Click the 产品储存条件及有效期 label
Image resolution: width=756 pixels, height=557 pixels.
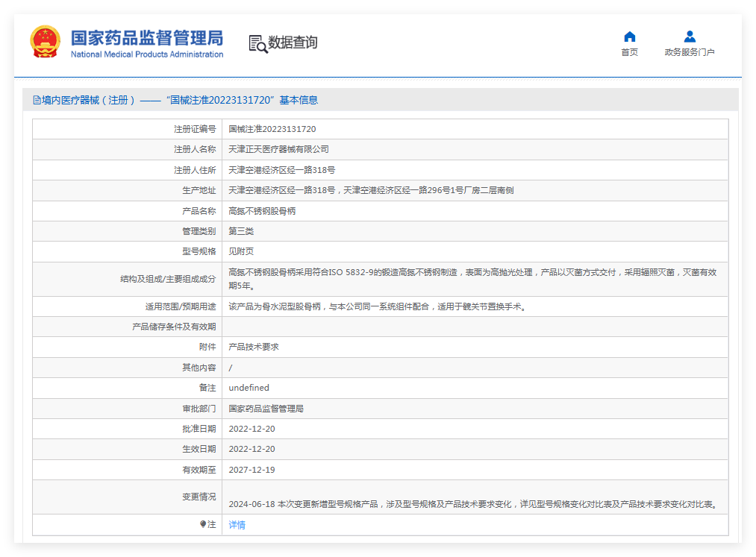(x=174, y=327)
